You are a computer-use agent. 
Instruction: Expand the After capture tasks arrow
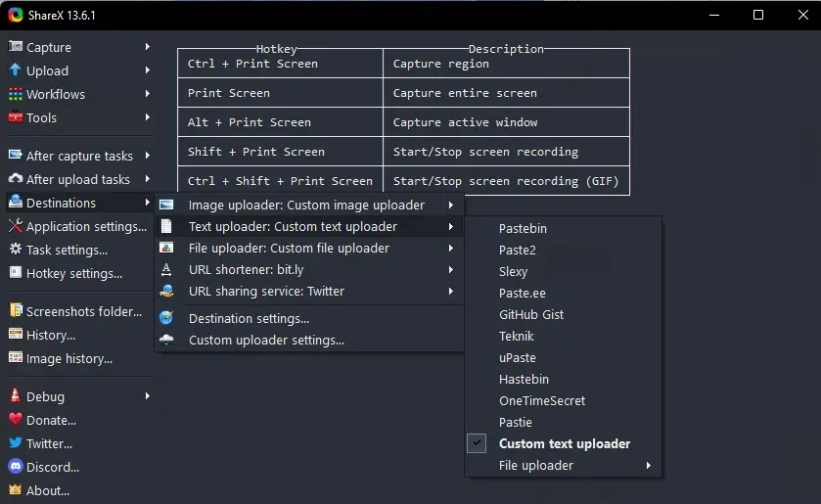point(148,156)
